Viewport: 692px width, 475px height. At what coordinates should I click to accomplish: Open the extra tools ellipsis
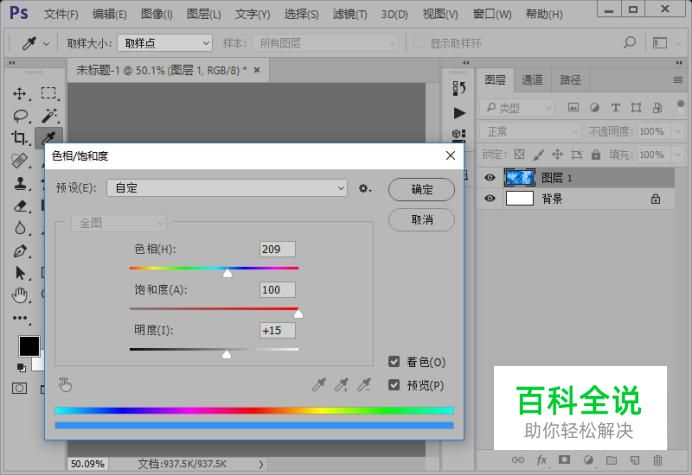pos(20,318)
